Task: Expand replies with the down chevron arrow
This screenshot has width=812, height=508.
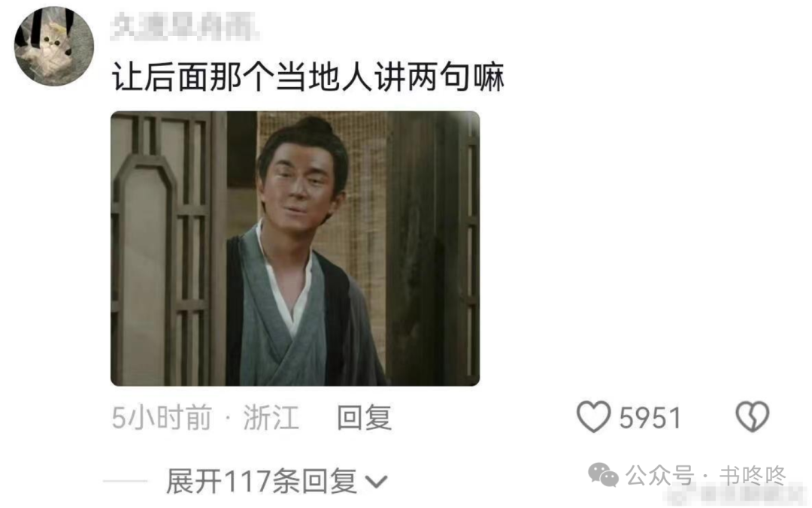Action: pyautogui.click(x=376, y=482)
